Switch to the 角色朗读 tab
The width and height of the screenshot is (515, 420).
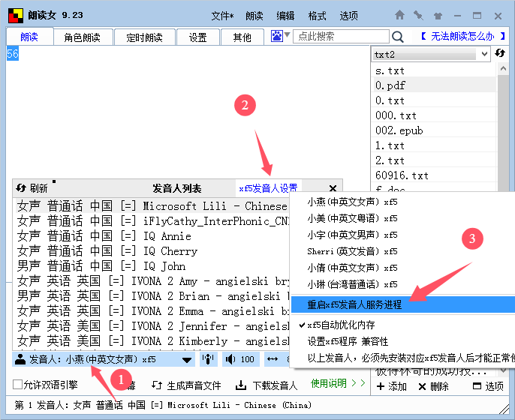point(82,37)
